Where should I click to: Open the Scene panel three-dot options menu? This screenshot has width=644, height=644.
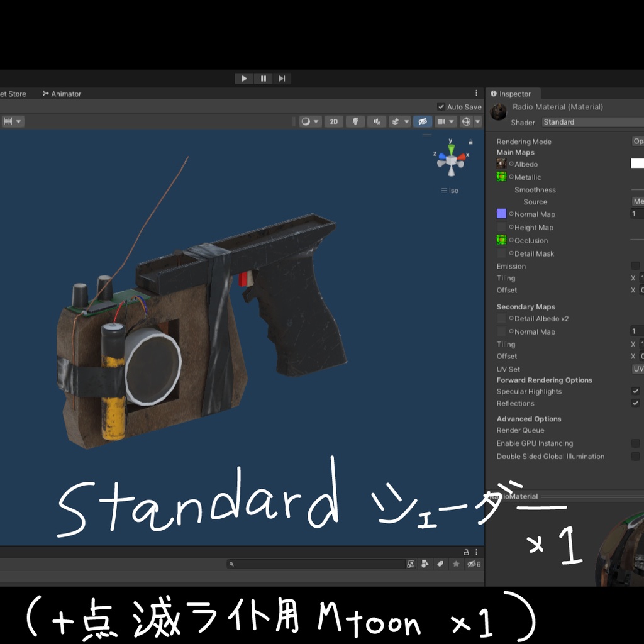pyautogui.click(x=477, y=93)
